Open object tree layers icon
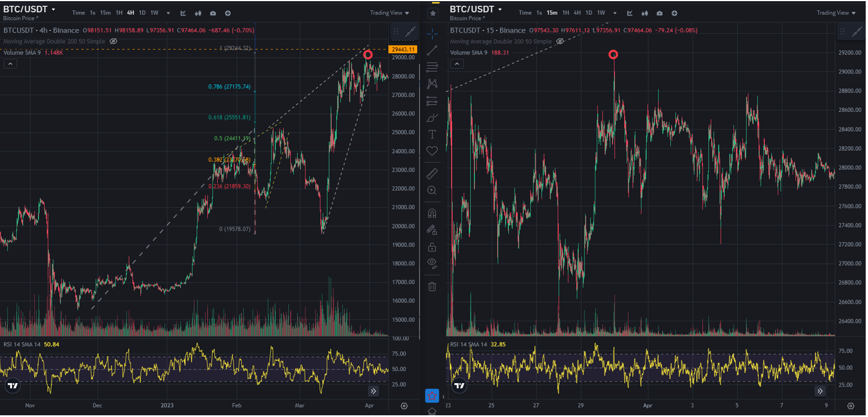The width and height of the screenshot is (868, 417). (432, 411)
